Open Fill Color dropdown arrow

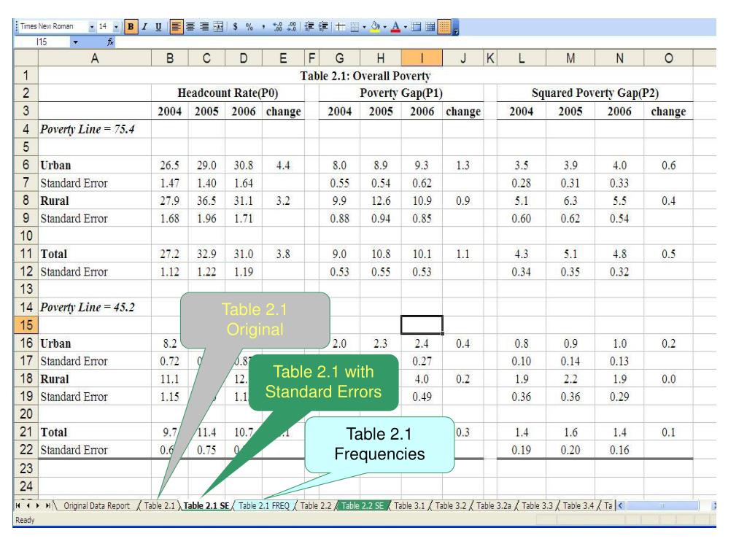[x=385, y=27]
